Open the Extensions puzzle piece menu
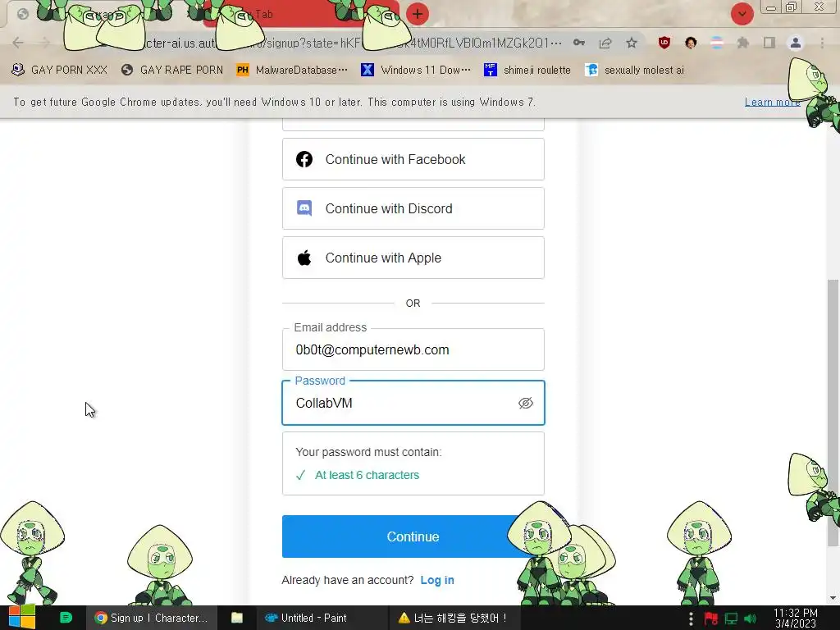Viewport: 840px width, 630px height. [x=743, y=43]
